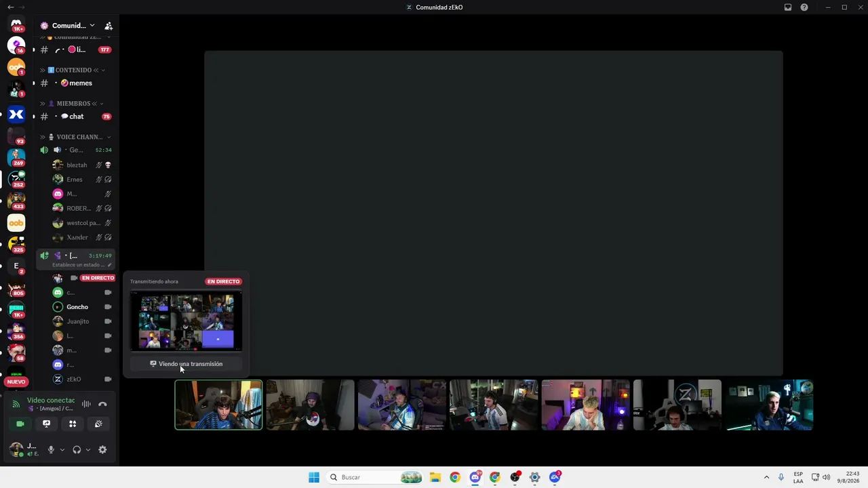The image size is (868, 488).
Task: Switch the ESP LAA input language
Action: (x=798, y=477)
